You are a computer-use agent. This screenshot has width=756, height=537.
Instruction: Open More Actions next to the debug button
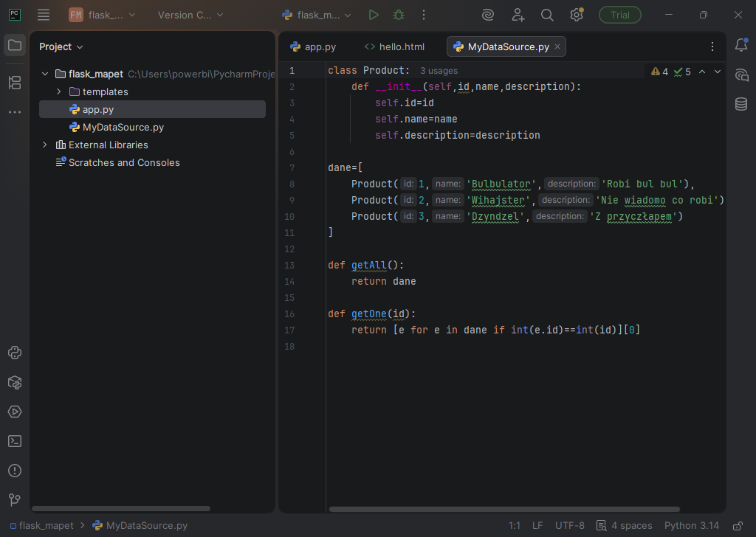point(424,15)
